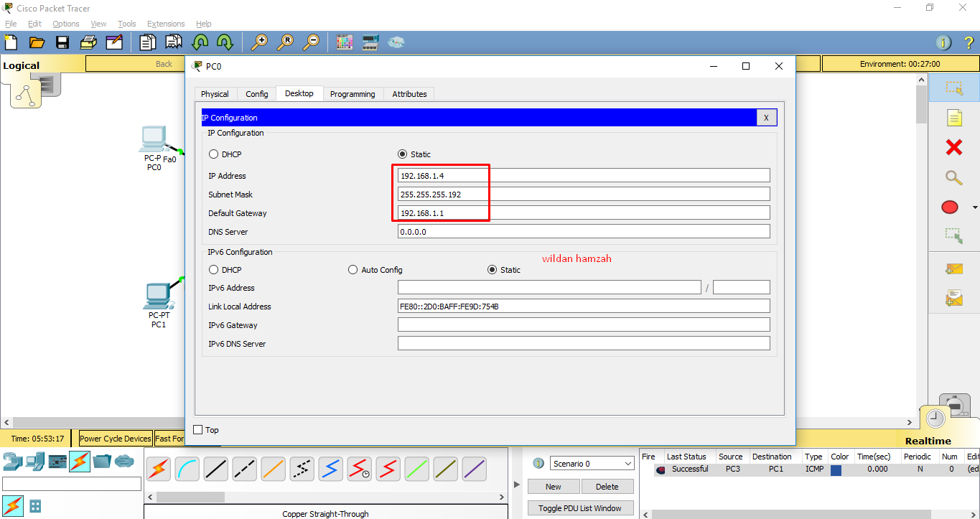The width and height of the screenshot is (980, 519).
Task: Open the Scenario 0 dropdown
Action: (x=591, y=463)
